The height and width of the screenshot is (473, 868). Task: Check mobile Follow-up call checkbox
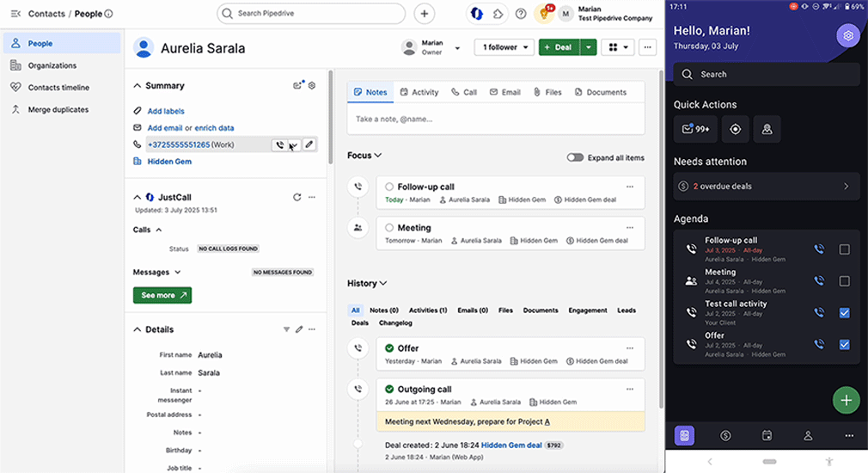[x=844, y=249]
